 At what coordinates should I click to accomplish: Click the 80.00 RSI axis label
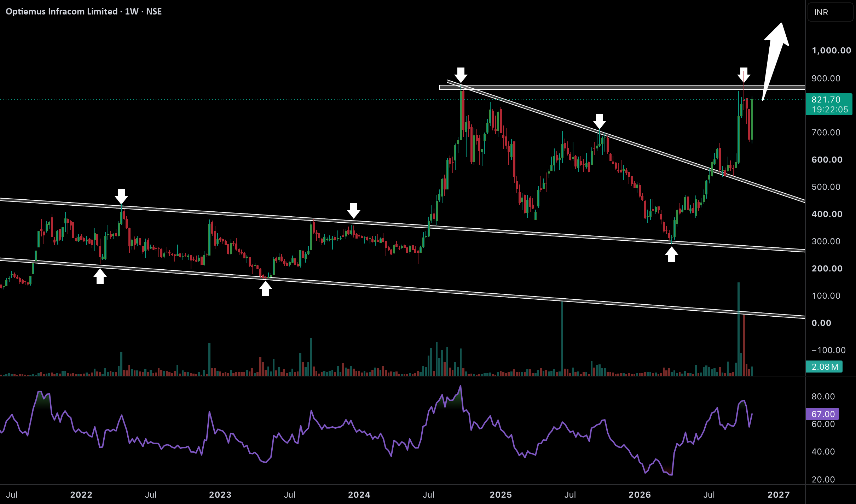pyautogui.click(x=823, y=397)
